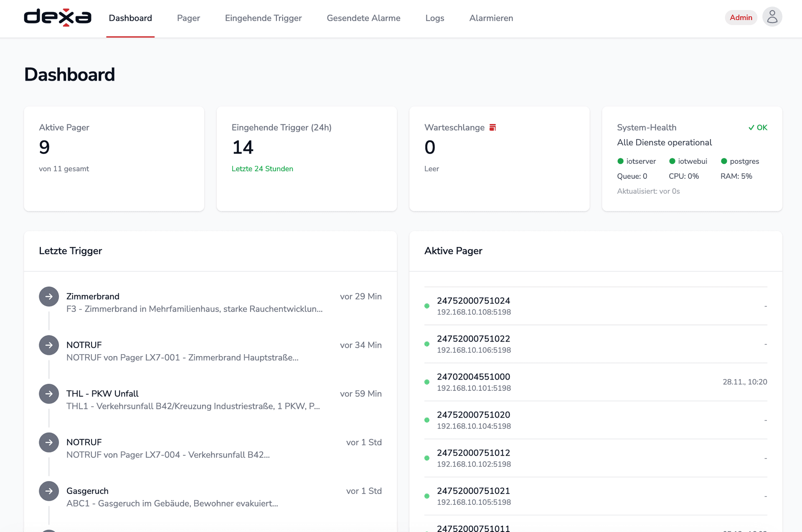Navigate to the Alarmieren page
Screen dimensions: 802x532
[491, 18]
